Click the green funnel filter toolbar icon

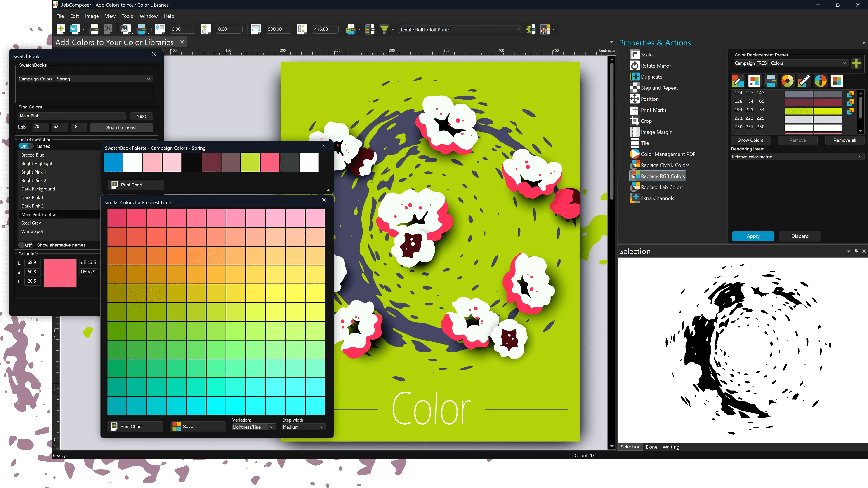click(384, 29)
